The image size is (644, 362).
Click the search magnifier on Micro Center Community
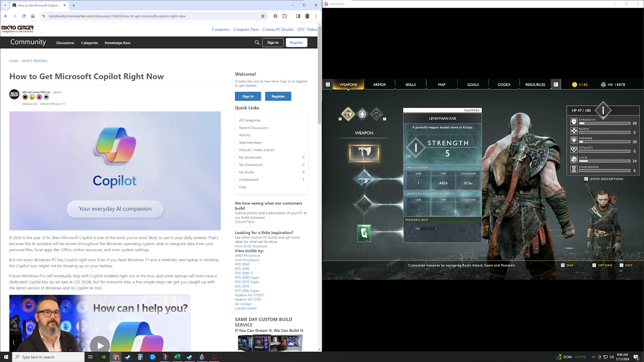pyautogui.click(x=257, y=42)
